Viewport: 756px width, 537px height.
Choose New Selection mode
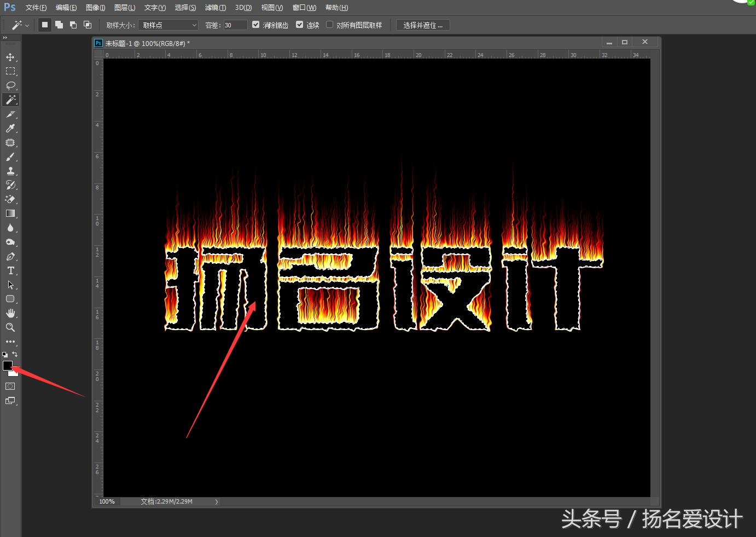pyautogui.click(x=45, y=25)
